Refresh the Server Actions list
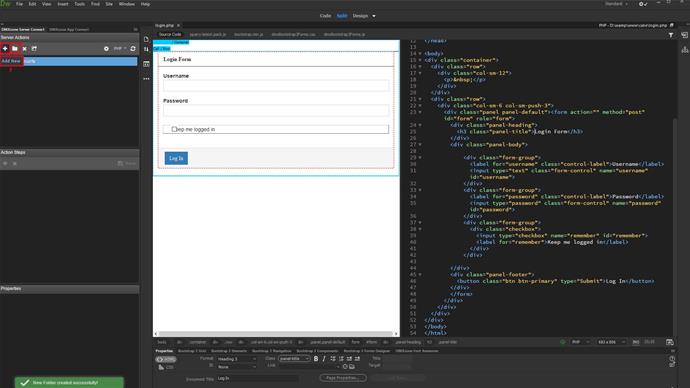This screenshot has height=388, width=690. 133,48
